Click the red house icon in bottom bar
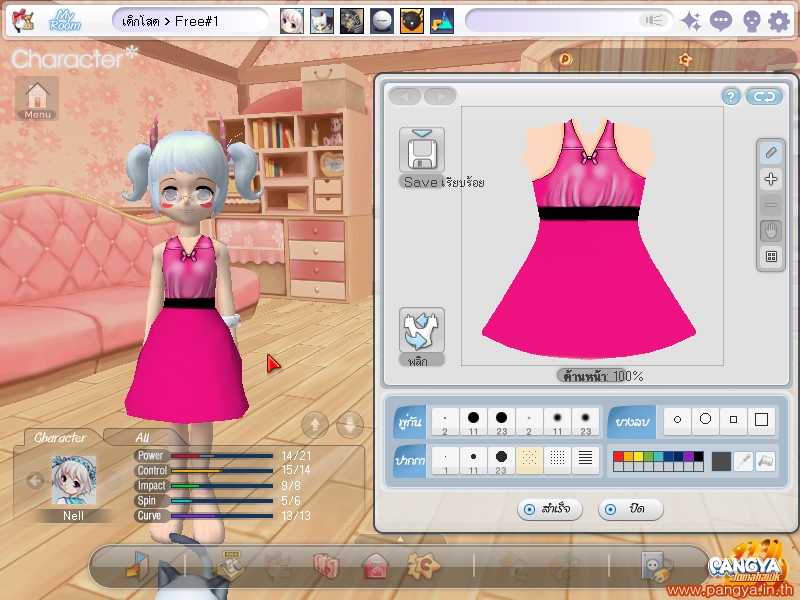The image size is (800, 600). [376, 566]
